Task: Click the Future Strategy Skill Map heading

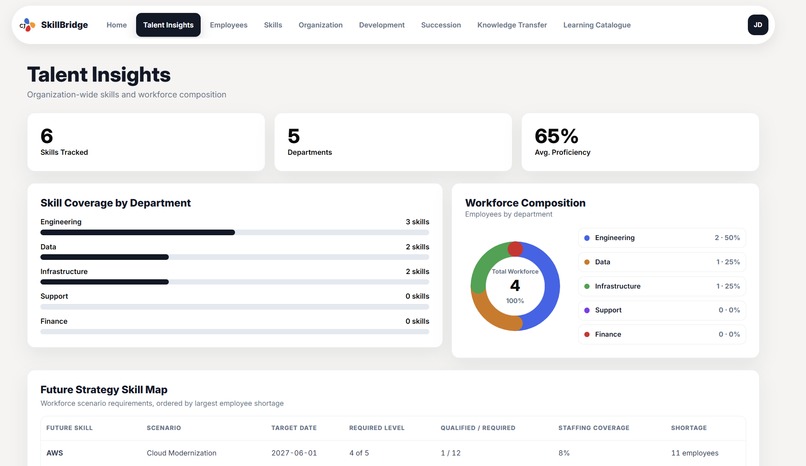Action: coord(104,390)
